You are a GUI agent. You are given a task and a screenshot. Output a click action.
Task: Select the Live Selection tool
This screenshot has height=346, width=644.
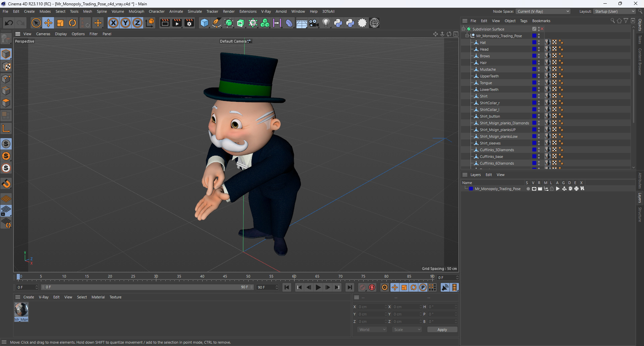[36, 23]
